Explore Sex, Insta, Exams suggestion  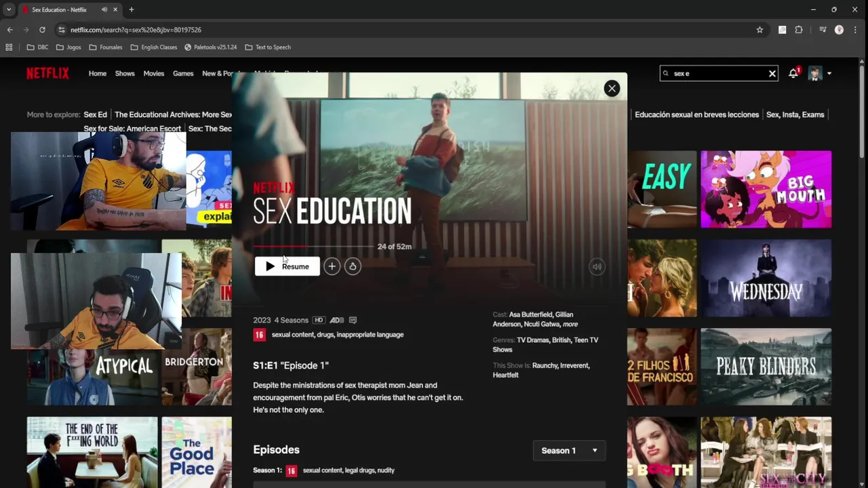(795, 115)
